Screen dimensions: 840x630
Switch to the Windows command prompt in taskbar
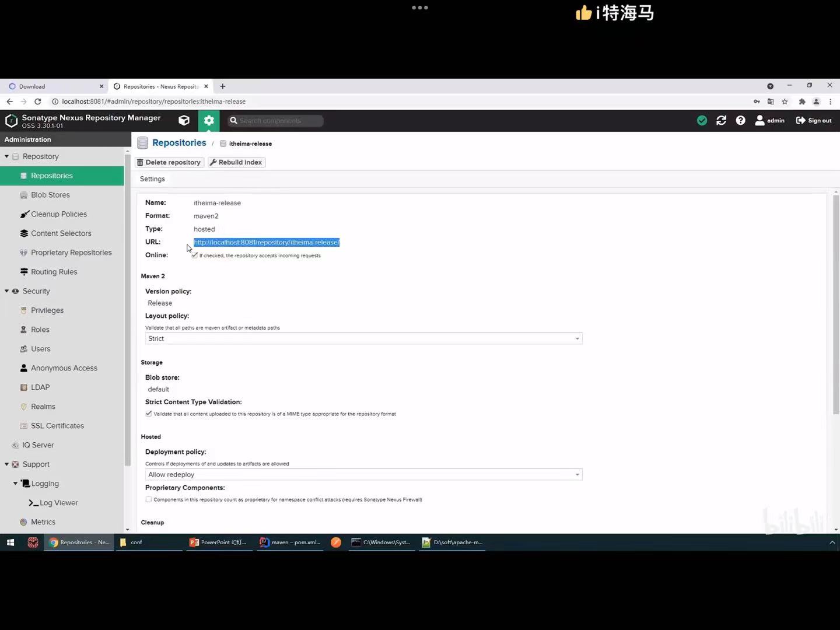coord(381,542)
